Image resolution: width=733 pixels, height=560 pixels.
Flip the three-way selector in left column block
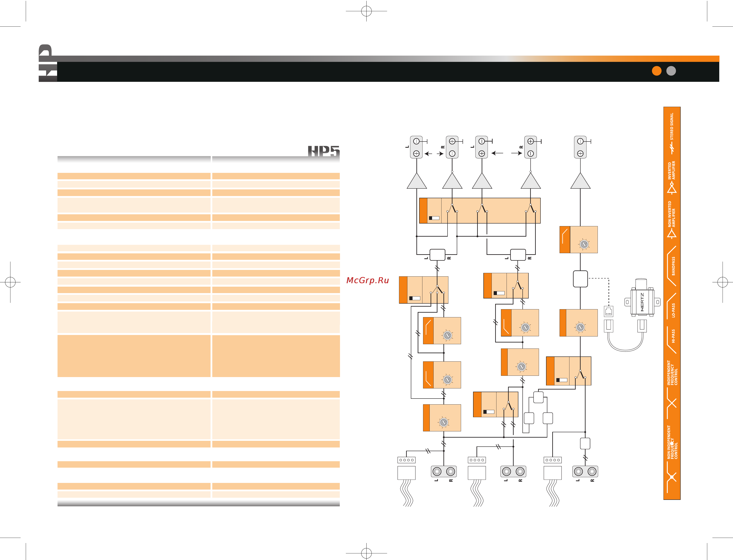click(437, 290)
